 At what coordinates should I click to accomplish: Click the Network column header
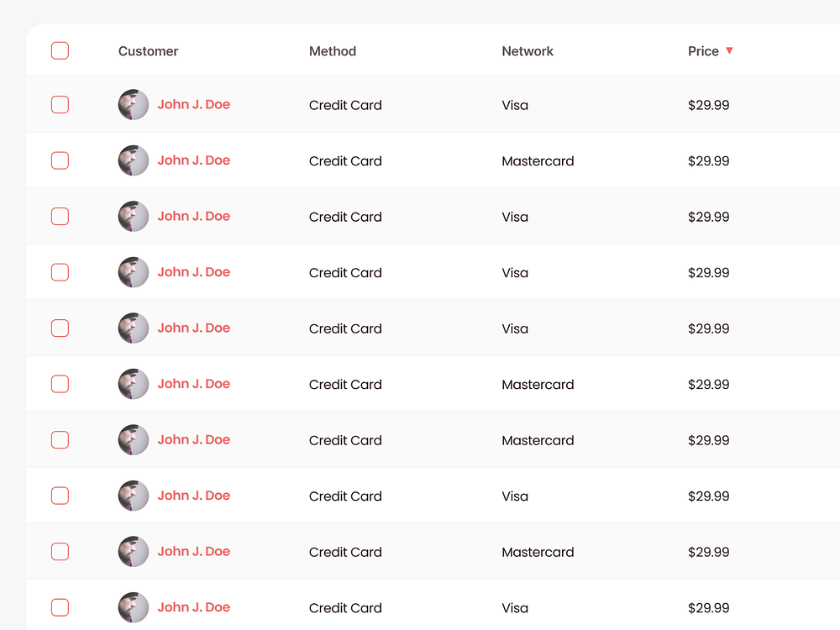[528, 51]
